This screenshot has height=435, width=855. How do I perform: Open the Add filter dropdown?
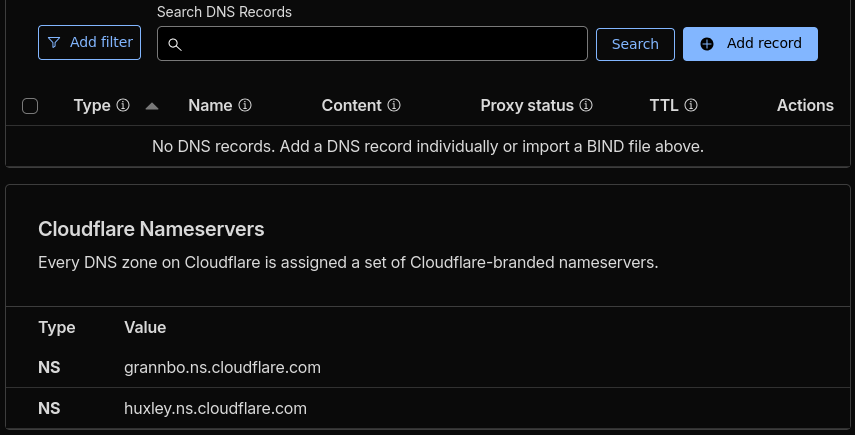[x=90, y=43]
